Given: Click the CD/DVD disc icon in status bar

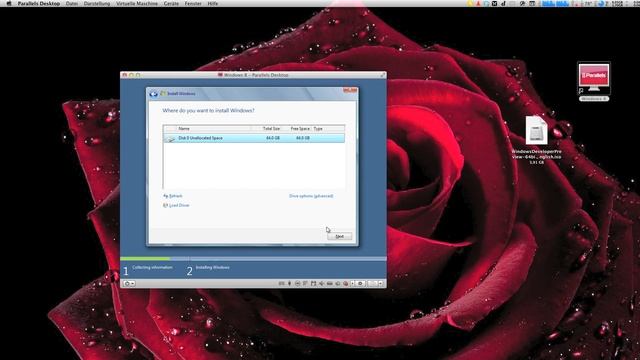Looking at the screenshot, I should tap(297, 283).
